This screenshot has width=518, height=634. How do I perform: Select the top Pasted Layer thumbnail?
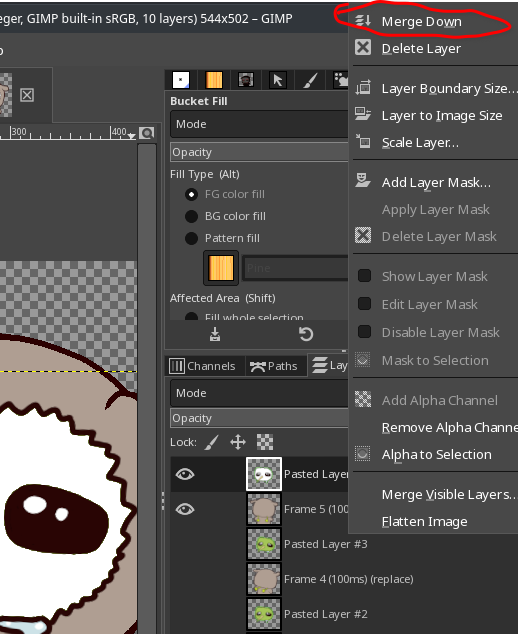click(264, 474)
